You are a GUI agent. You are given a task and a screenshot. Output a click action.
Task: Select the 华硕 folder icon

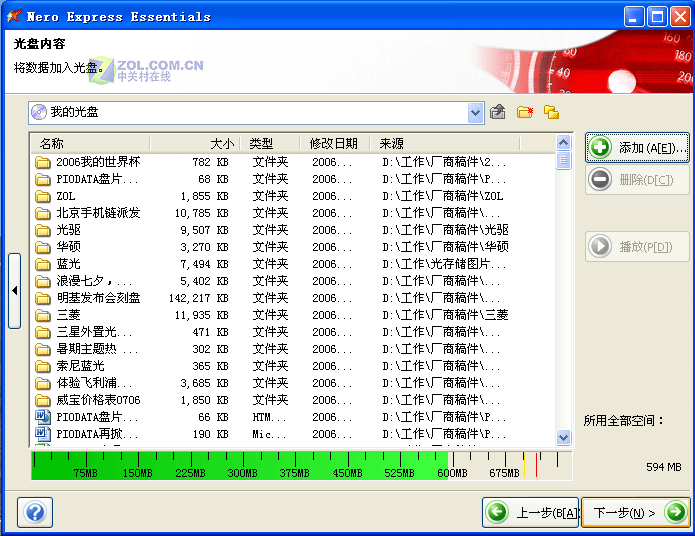[x=43, y=247]
